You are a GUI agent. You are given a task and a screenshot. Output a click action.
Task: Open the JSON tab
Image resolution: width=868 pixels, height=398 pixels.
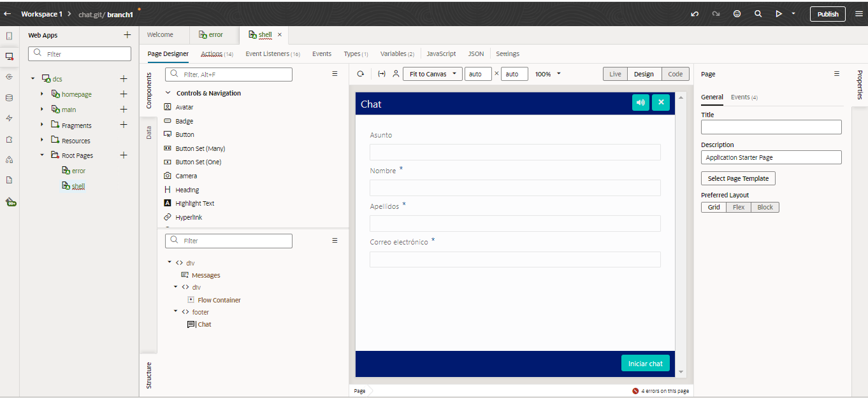[476, 54]
